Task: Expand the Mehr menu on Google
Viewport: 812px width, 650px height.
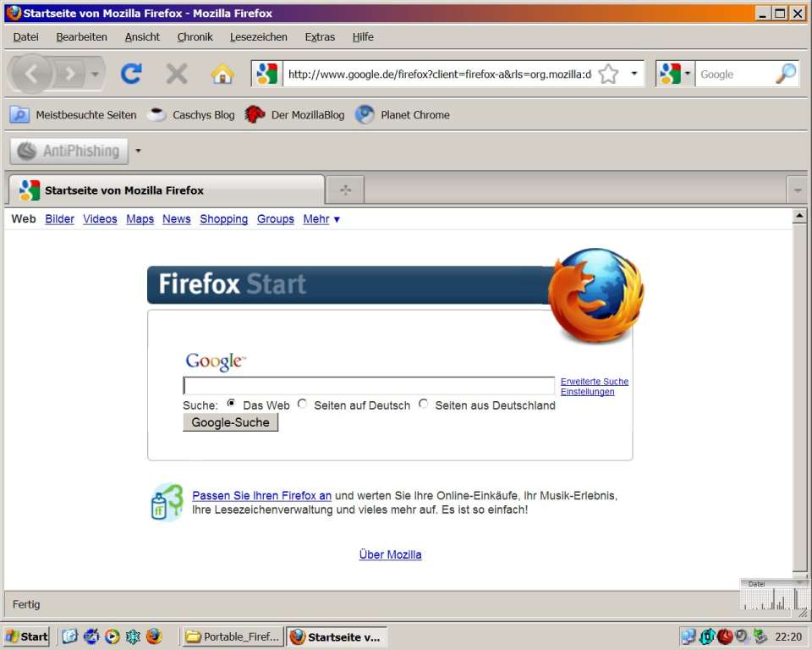Action: [x=321, y=218]
